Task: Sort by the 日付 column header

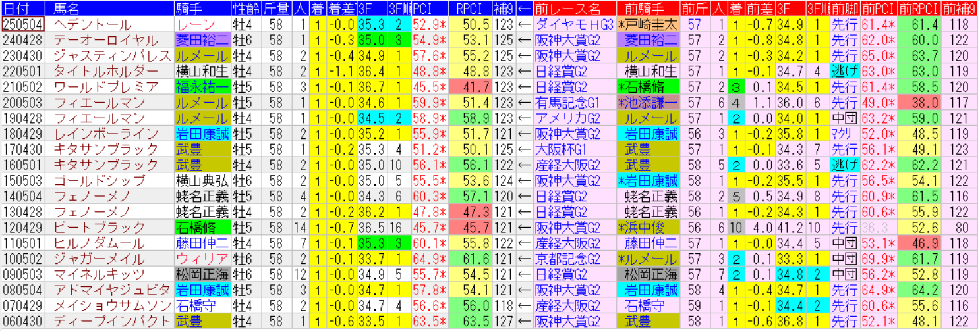Action: [x=22, y=9]
